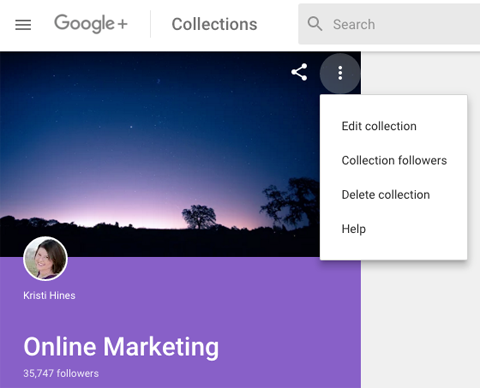Click the magnifying glass search icon
The height and width of the screenshot is (388, 480).
(x=315, y=24)
